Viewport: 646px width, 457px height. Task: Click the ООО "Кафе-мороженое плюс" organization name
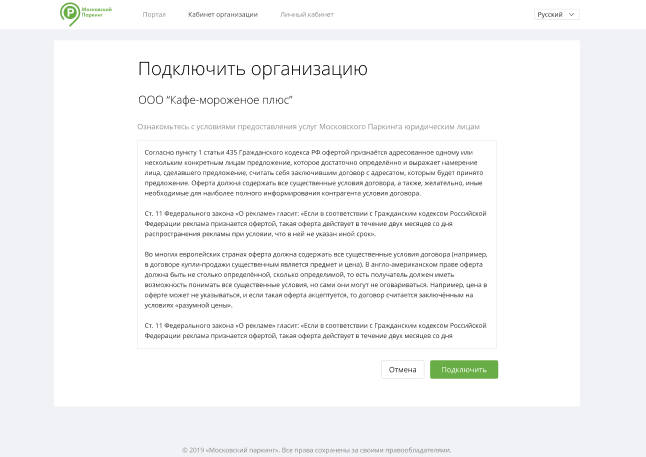coord(215,100)
